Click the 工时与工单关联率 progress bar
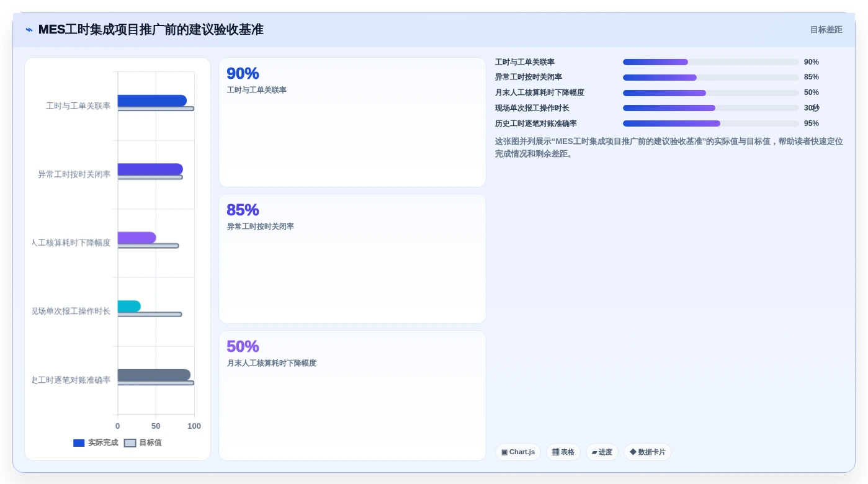Screen dimensions: 868x484 click(711, 62)
